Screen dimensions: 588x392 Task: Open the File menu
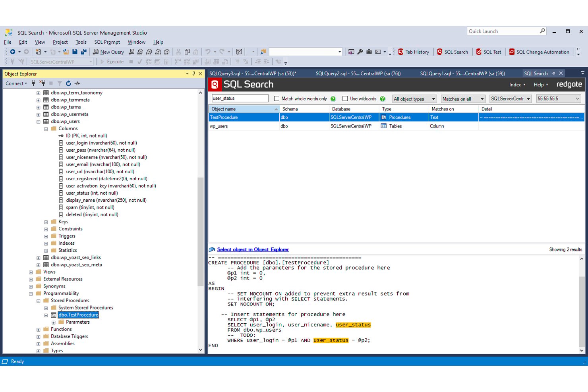click(8, 42)
